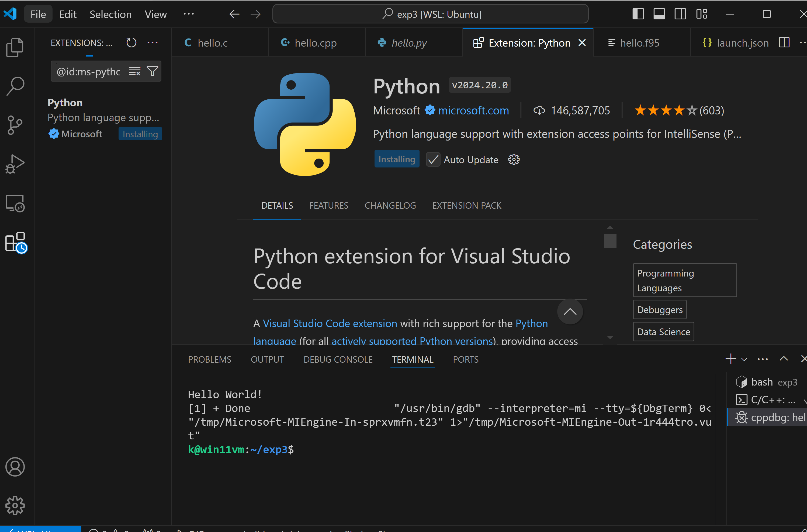Viewport: 807px width, 532px height.
Task: Open the Run and Debug view
Action: click(x=15, y=164)
